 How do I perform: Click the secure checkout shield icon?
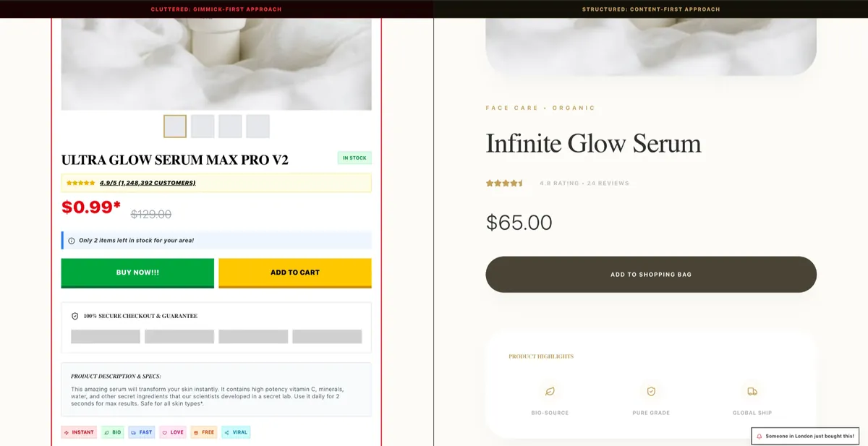[x=75, y=316]
